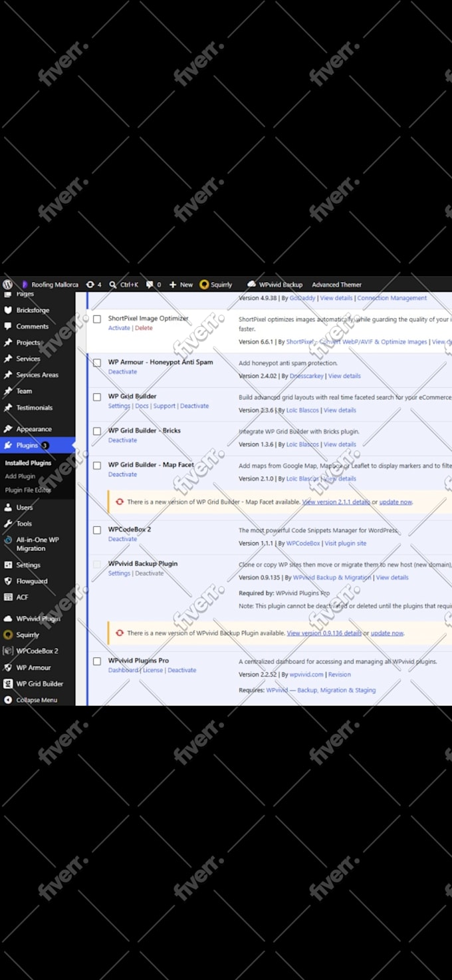Deactivate WP Grid Builder - Map Facet

click(x=122, y=474)
